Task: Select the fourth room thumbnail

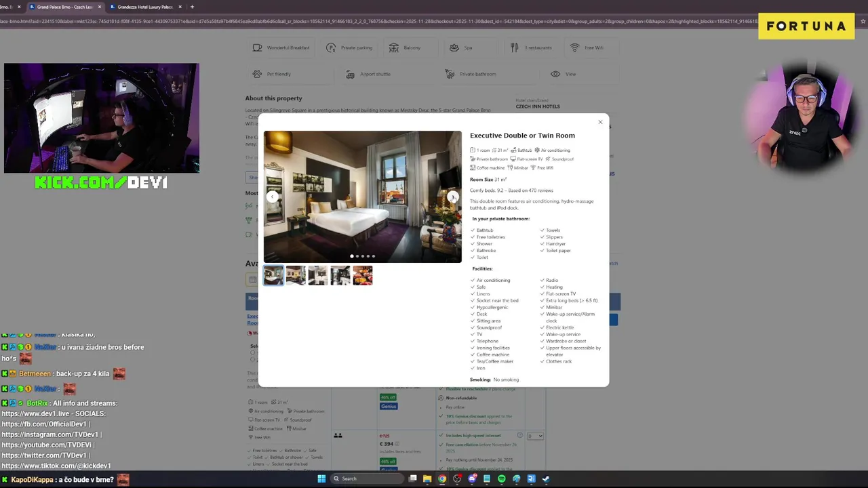Action: (x=340, y=275)
